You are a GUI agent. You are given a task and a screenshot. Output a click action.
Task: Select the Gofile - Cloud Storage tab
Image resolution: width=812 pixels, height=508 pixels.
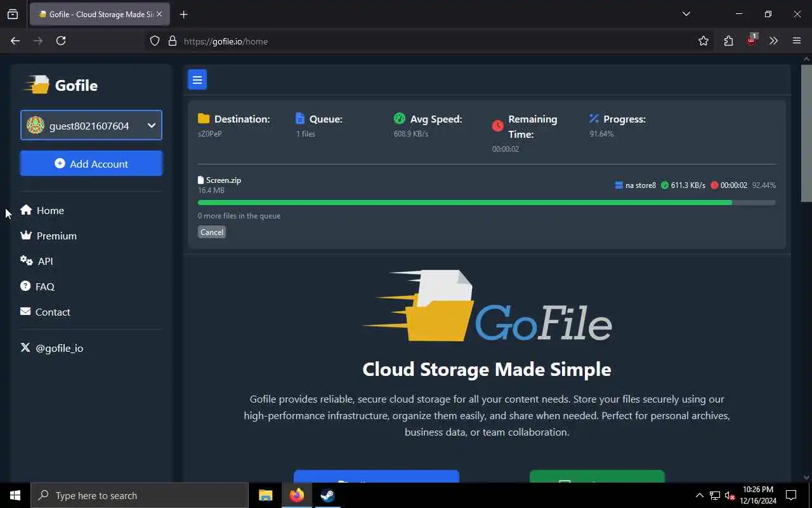(x=100, y=14)
